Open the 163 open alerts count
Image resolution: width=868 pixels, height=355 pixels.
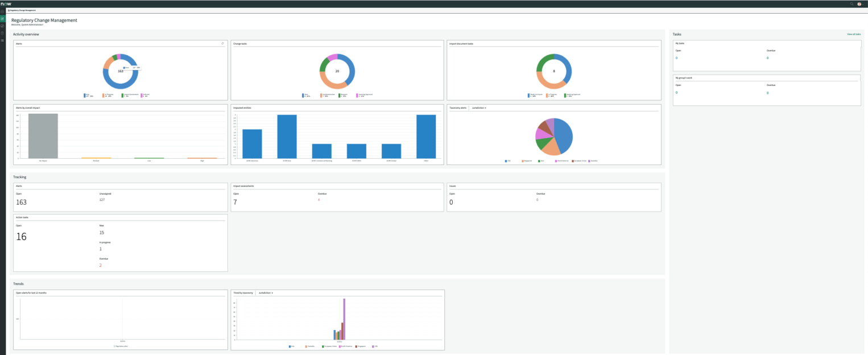pos(21,202)
